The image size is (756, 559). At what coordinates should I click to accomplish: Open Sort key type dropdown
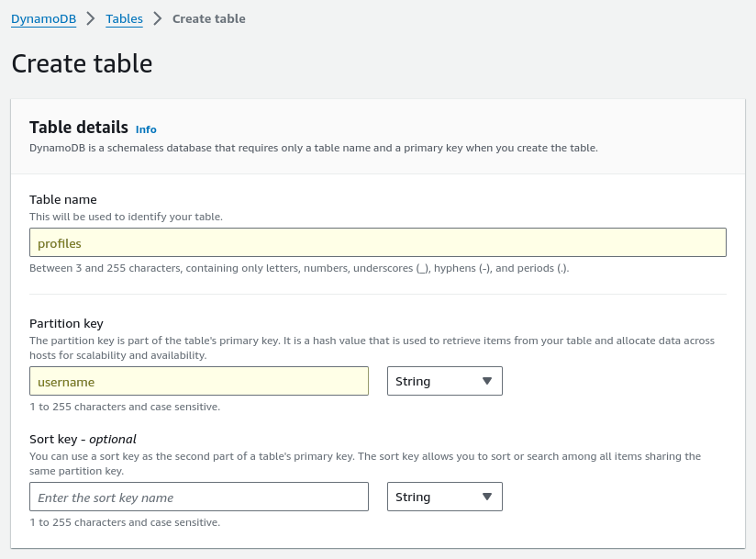[x=445, y=497]
